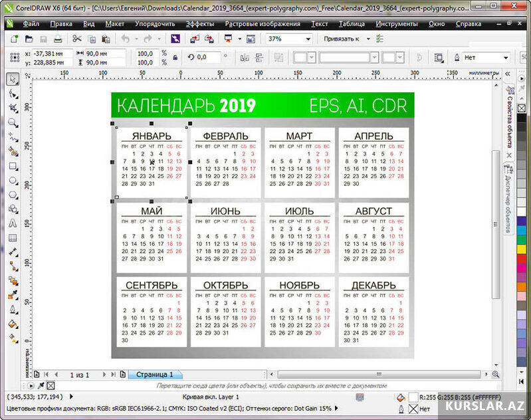Click the New document icon
The image size is (531, 420).
click(x=14, y=39)
